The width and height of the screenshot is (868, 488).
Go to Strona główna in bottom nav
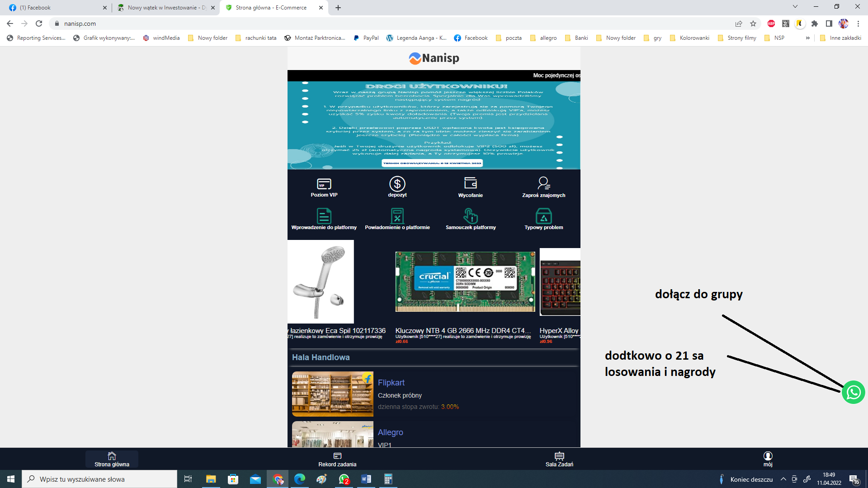(x=112, y=459)
